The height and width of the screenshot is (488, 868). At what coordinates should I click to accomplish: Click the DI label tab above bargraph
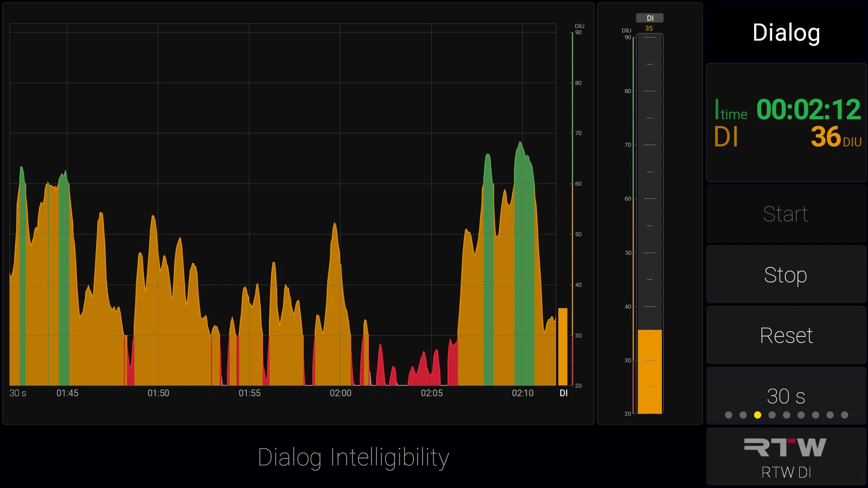(x=650, y=18)
